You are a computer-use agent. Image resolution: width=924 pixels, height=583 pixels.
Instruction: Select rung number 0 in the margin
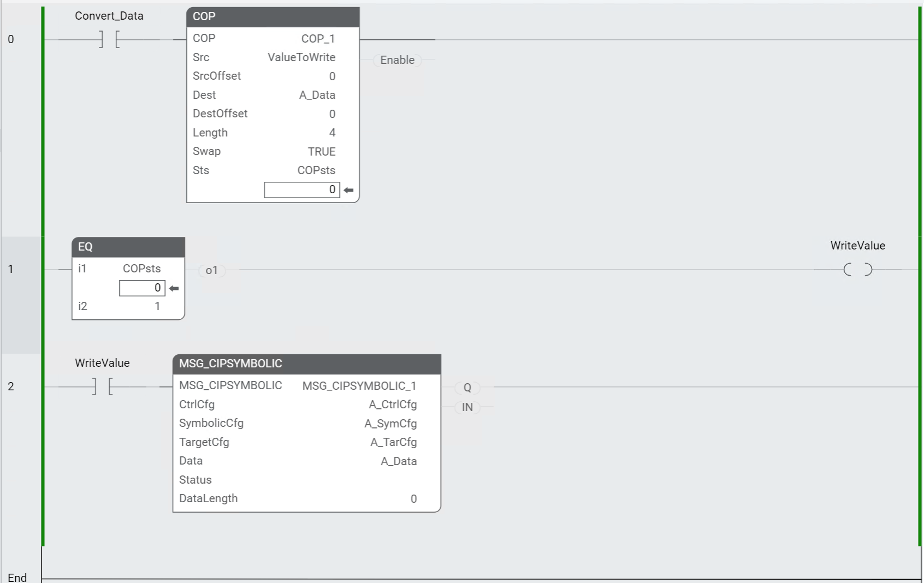coord(11,39)
